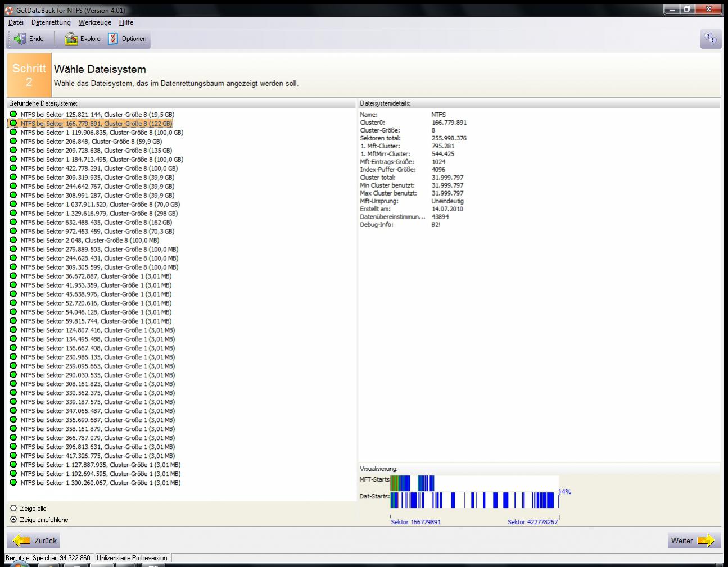Viewport: 728px width, 567px height.
Task: Select NTFS at Sektor 1.119.906.835 (100,0 GB)
Action: click(x=97, y=133)
